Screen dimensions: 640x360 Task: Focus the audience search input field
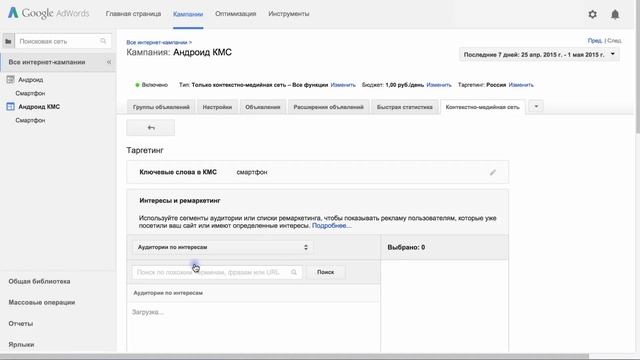pyautogui.click(x=217, y=272)
